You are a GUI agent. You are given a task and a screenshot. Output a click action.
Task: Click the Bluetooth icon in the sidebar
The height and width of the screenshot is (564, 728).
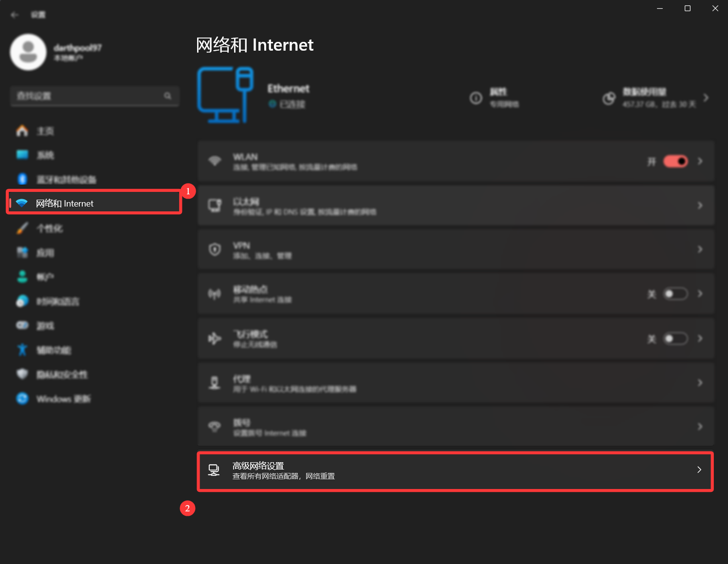pos(22,179)
